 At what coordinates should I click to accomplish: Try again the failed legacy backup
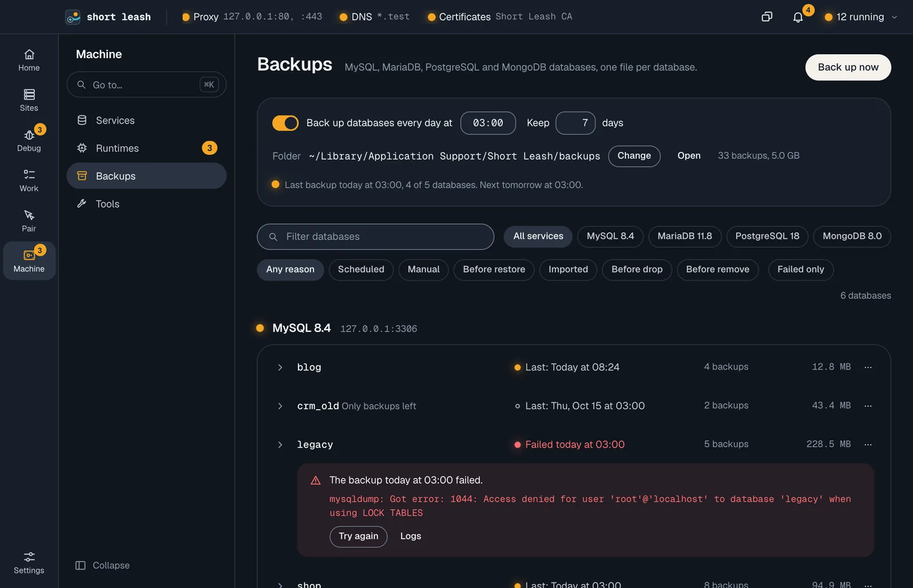[358, 537]
